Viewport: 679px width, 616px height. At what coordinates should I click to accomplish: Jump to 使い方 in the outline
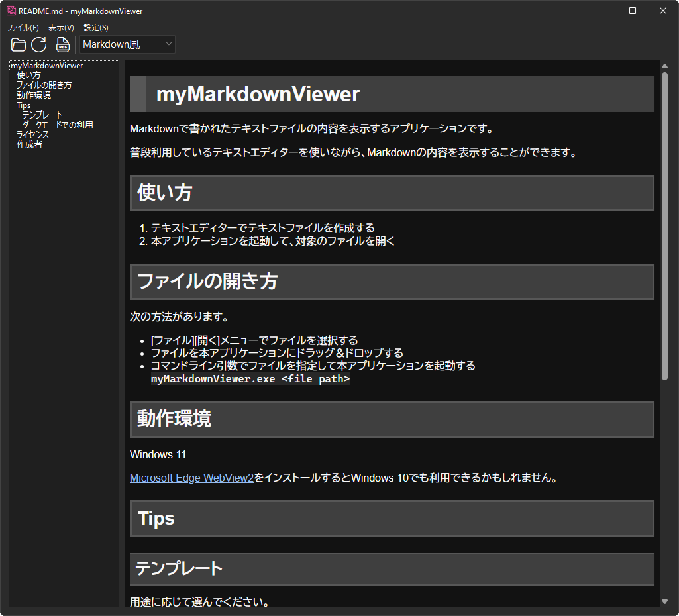[x=28, y=76]
